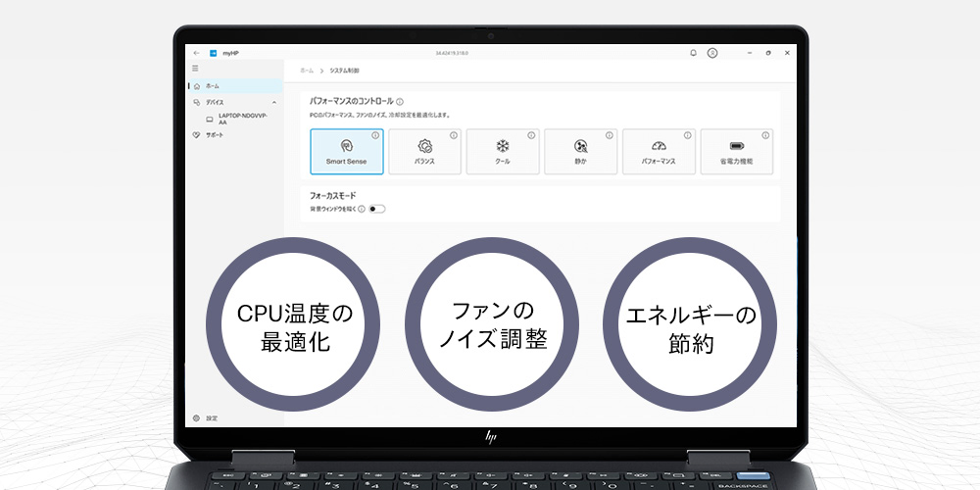Select the Smart Sense mode card

[346, 152]
